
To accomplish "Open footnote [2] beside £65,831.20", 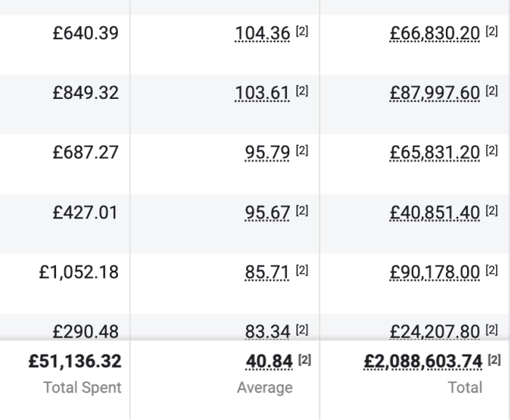I will coord(492,151).
